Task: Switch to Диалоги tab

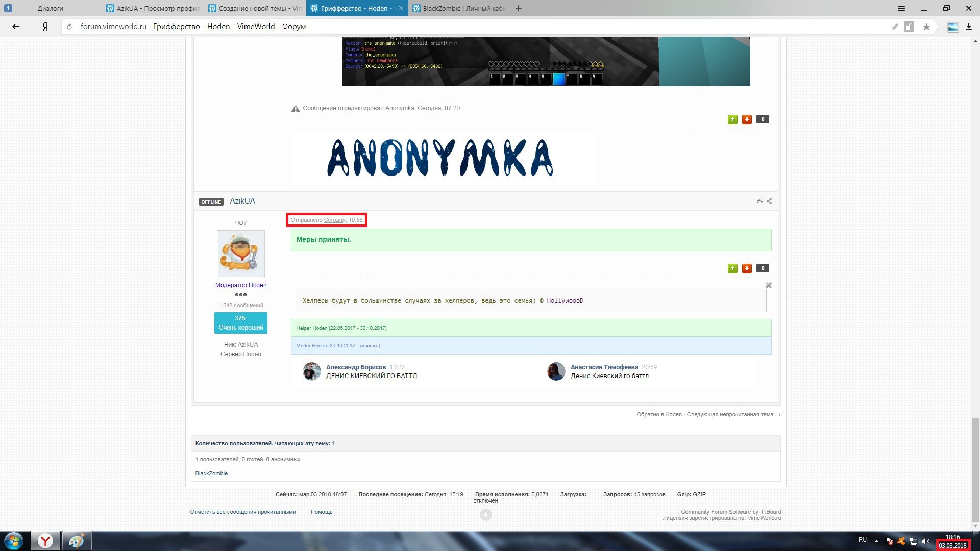Action: [51, 8]
